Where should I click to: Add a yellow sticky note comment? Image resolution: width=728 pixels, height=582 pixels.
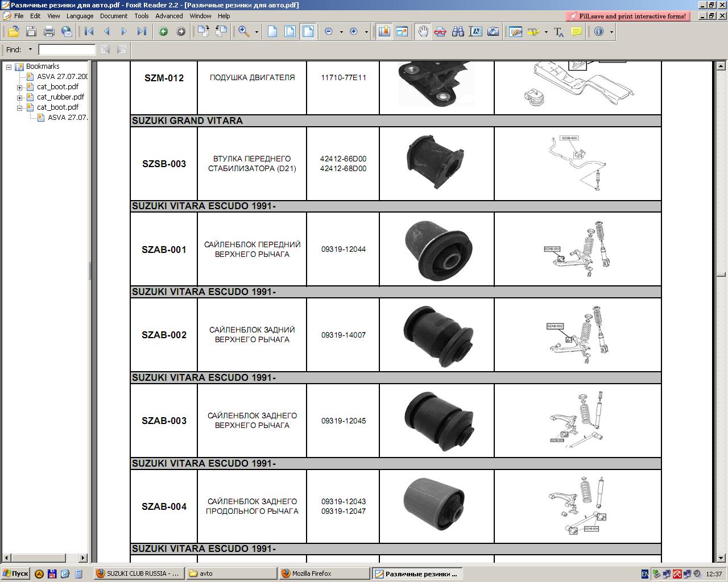576,32
